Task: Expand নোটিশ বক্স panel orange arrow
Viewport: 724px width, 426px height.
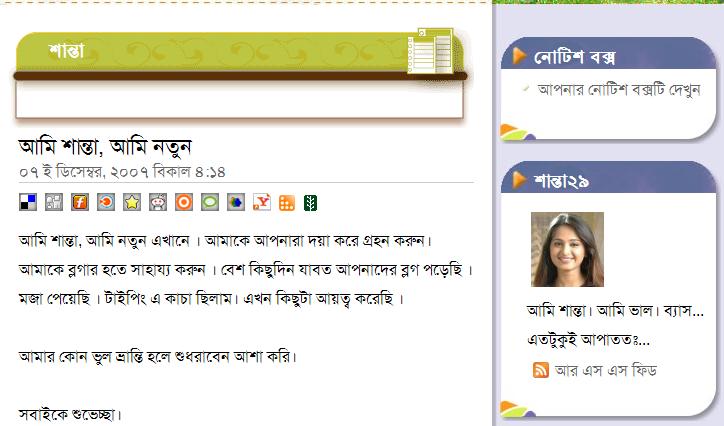Action: pyautogui.click(x=519, y=56)
